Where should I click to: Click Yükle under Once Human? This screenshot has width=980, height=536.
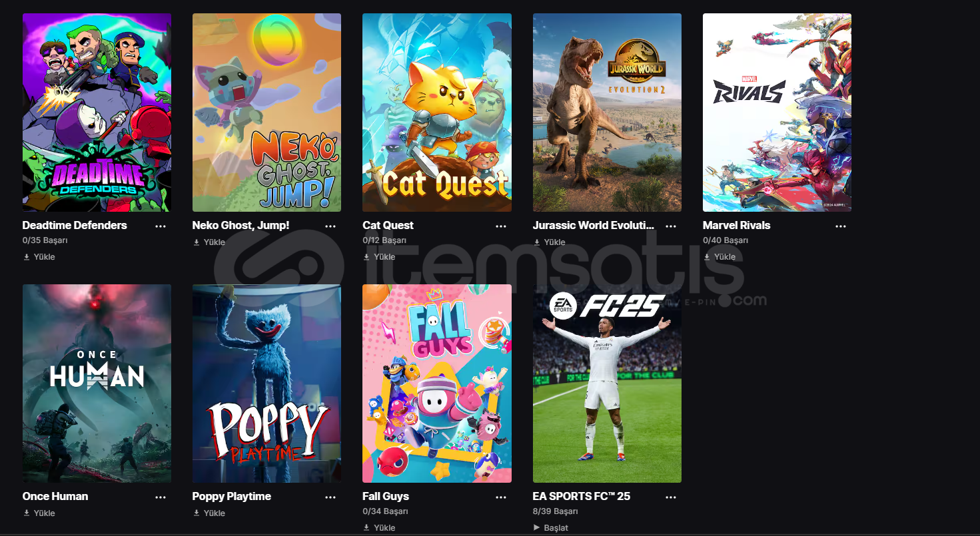click(39, 513)
